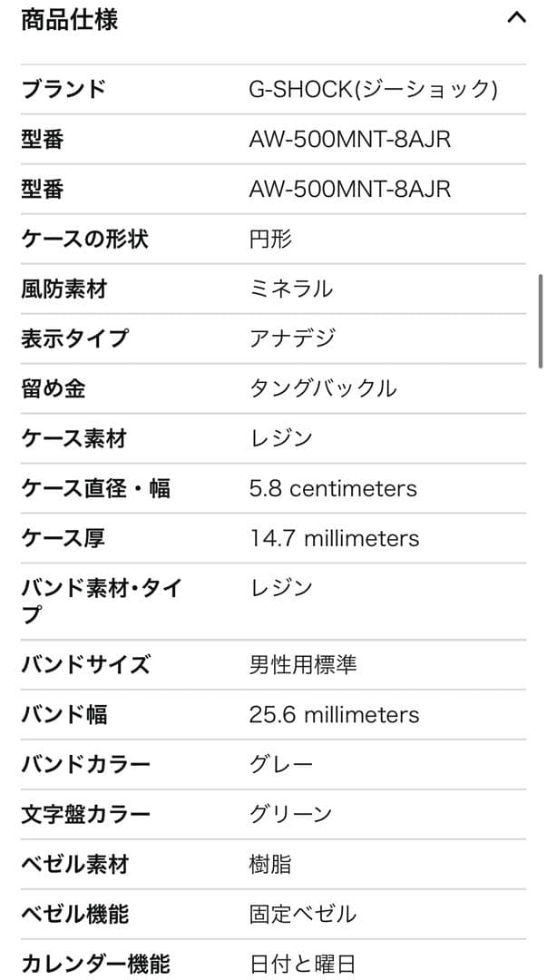Tap the グレー band color value
The height and width of the screenshot is (980, 547).
[281, 764]
